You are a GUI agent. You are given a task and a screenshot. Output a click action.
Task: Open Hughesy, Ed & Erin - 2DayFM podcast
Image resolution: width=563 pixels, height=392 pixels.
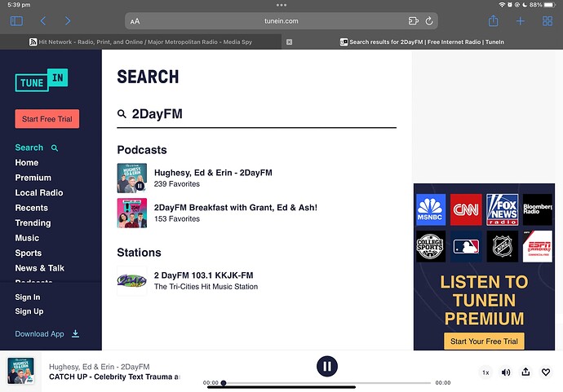coord(213,173)
